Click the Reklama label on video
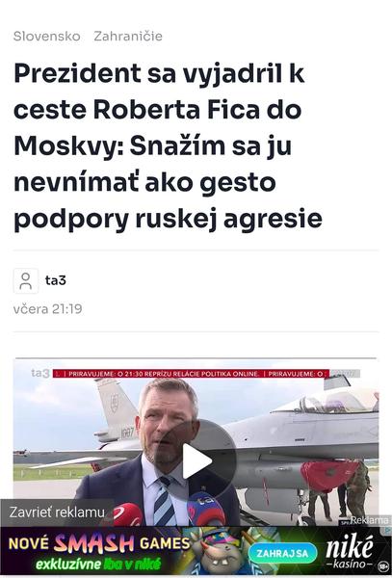The image size is (392, 578). tap(369, 520)
